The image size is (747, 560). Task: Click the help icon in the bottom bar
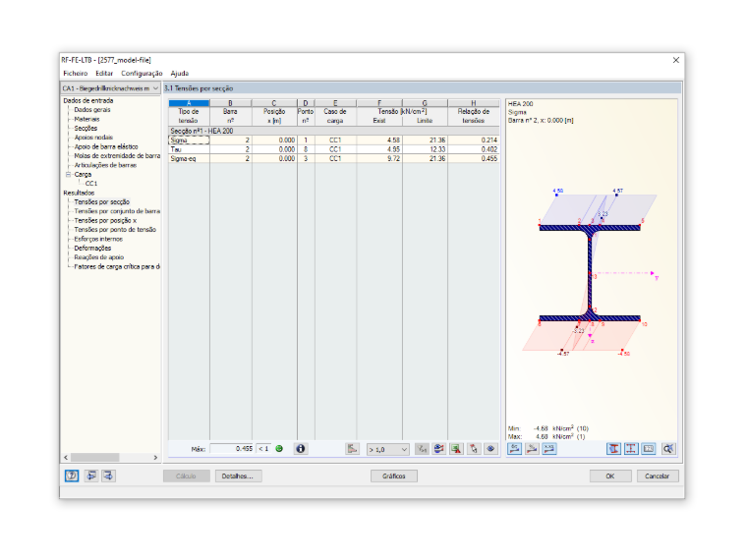(72, 476)
